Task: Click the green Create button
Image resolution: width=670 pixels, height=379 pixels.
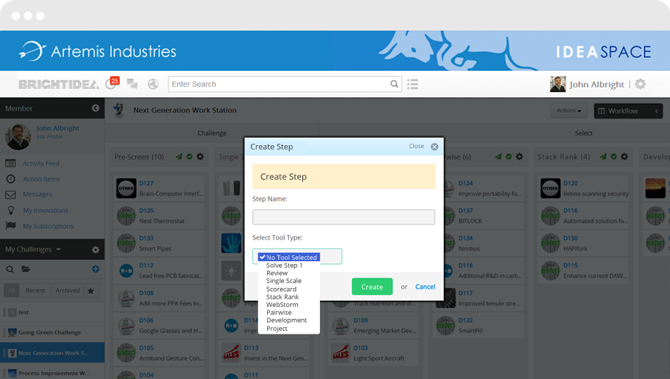Action: coord(372,287)
